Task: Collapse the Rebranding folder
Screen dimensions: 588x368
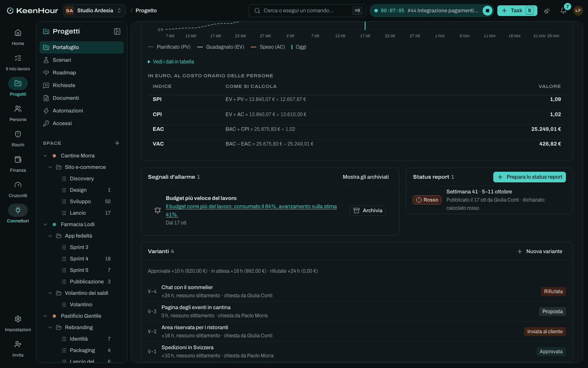Action: pyautogui.click(x=50, y=328)
